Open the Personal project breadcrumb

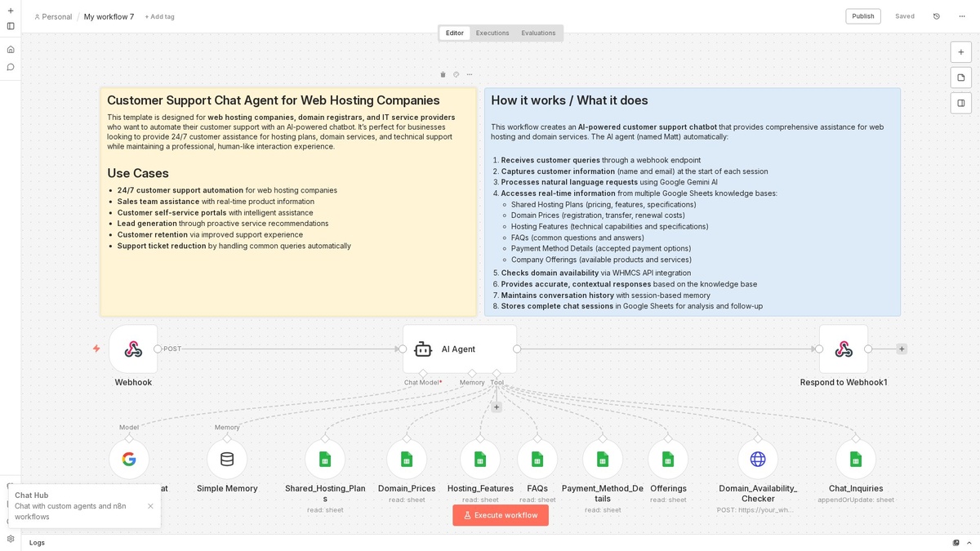tap(53, 16)
